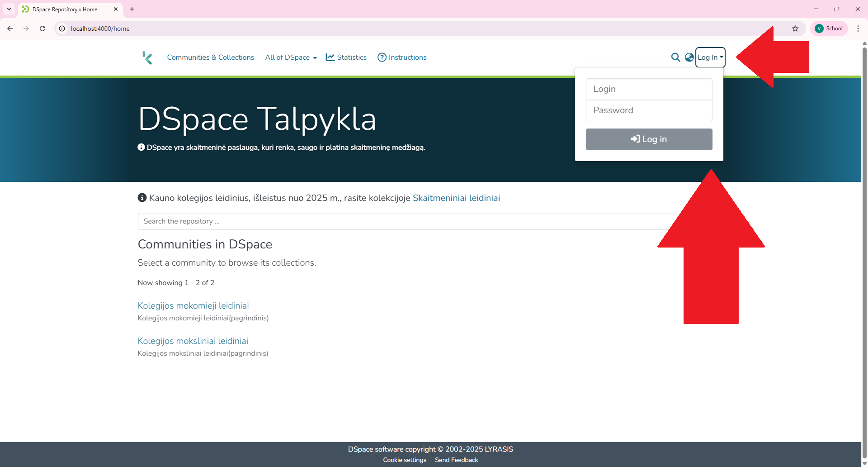868x467 pixels.
Task: Collapse the Log In dropdown menu
Action: click(710, 57)
